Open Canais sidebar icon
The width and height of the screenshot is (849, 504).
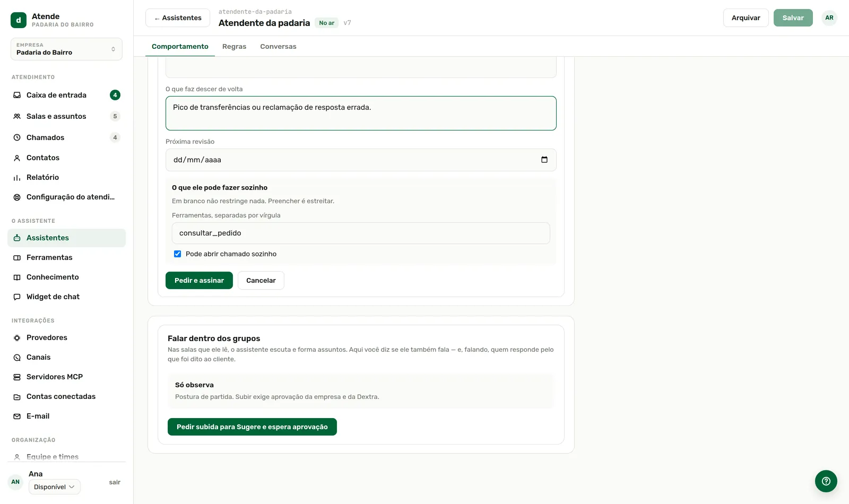(x=17, y=357)
